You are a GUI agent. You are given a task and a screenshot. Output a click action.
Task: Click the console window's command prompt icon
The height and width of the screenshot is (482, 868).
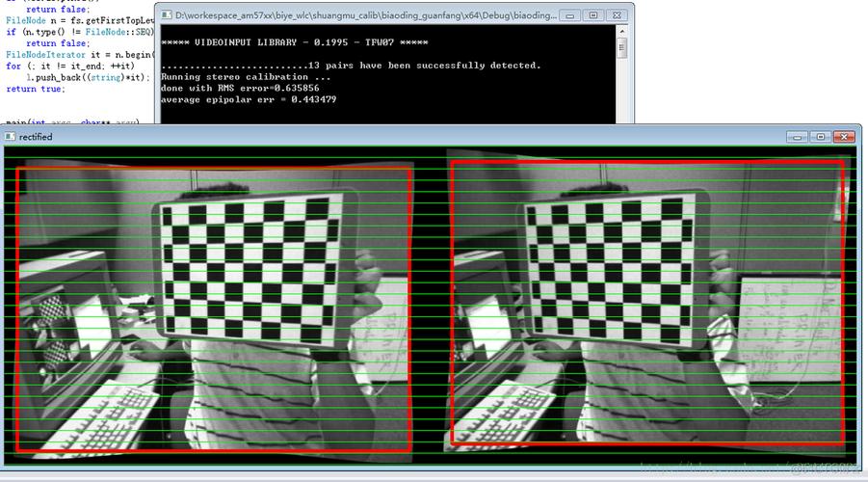[x=167, y=15]
